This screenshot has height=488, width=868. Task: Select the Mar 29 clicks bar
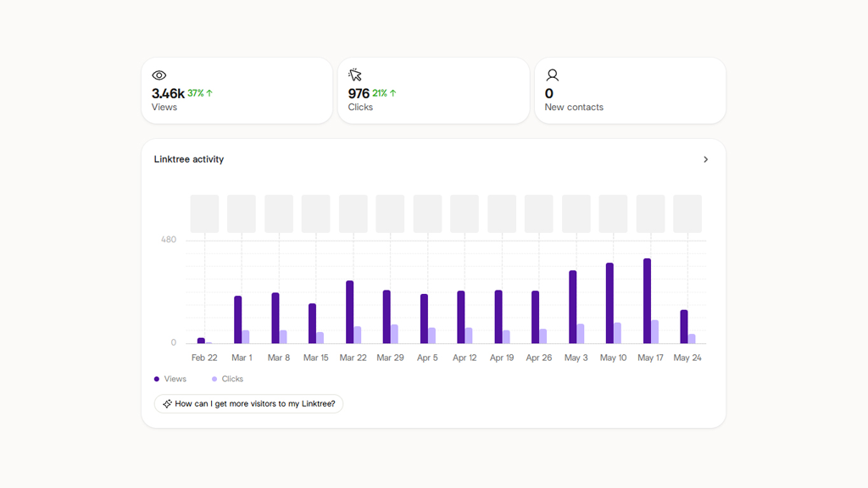click(394, 334)
